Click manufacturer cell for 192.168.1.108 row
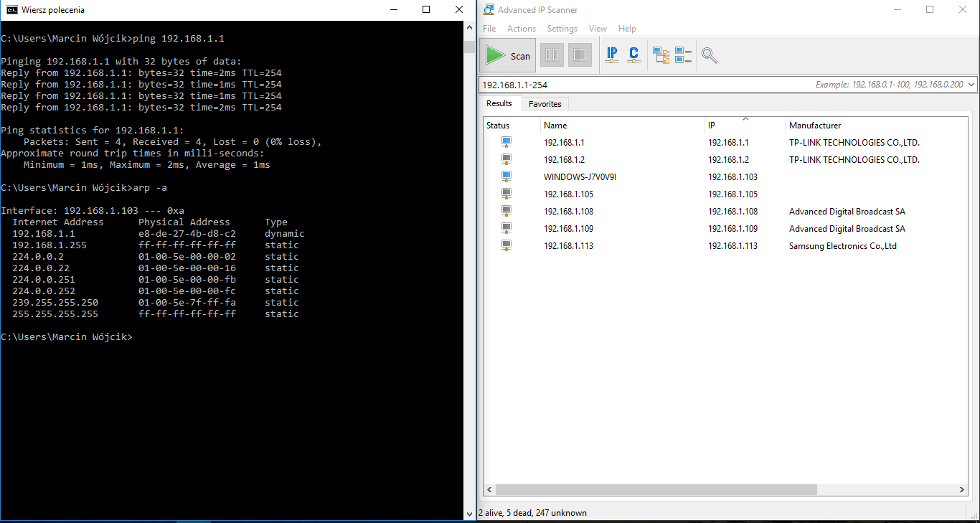The height and width of the screenshot is (523, 980). click(x=847, y=212)
